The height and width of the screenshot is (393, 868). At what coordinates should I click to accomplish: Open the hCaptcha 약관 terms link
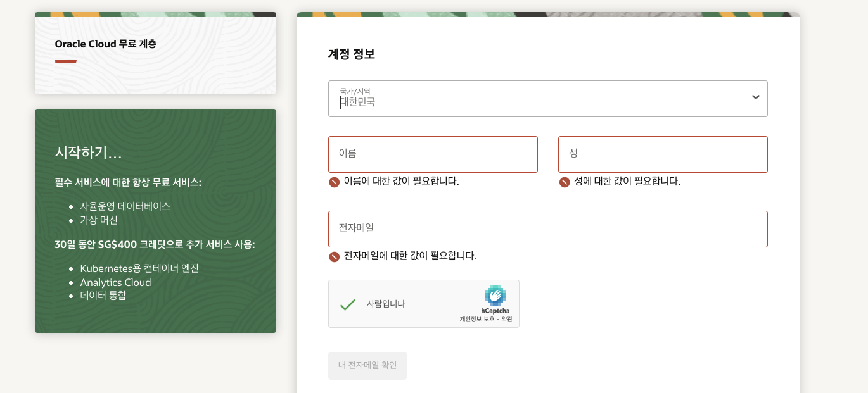507,319
